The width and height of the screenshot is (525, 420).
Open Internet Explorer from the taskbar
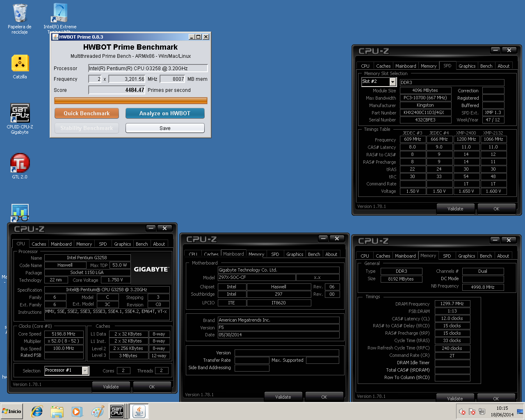(37, 411)
